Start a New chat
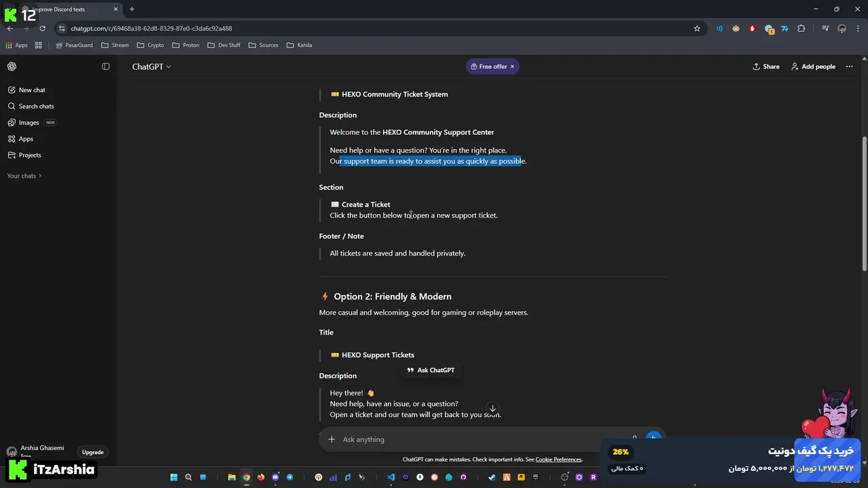The height and width of the screenshot is (488, 868). [26, 90]
